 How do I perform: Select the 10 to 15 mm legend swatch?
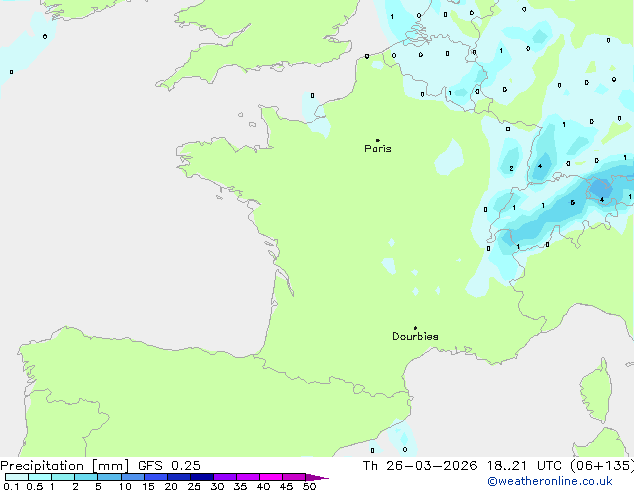point(133,477)
